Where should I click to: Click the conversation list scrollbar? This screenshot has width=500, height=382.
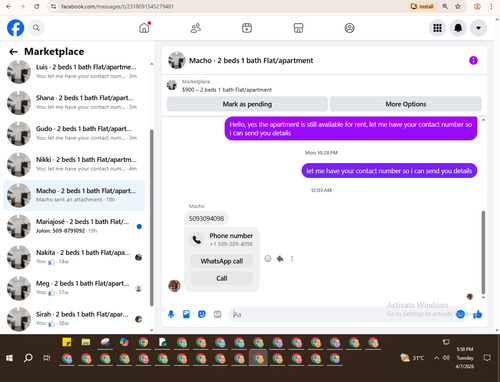coord(152,217)
